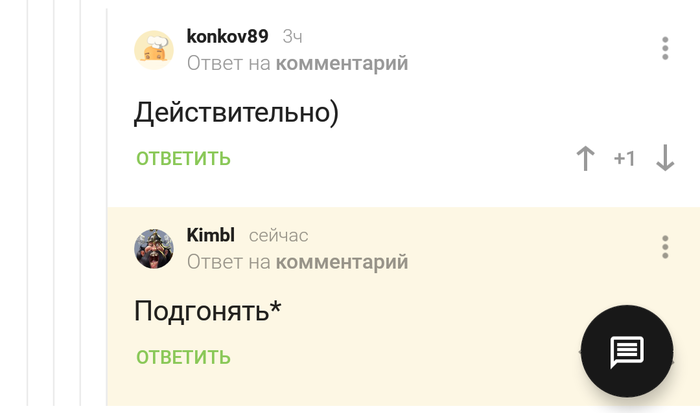Click the +1 rating on konkov89's comment

pyautogui.click(x=624, y=158)
